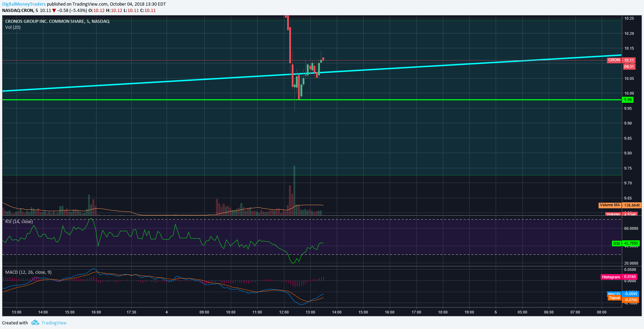This screenshot has height=329, width=644.
Task: Click the 04:31 countdown timer label
Action: pos(629,67)
